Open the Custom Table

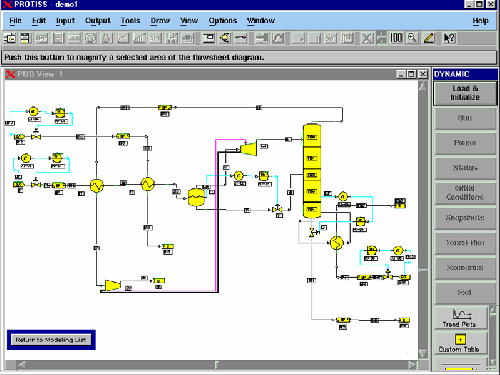(x=460, y=343)
